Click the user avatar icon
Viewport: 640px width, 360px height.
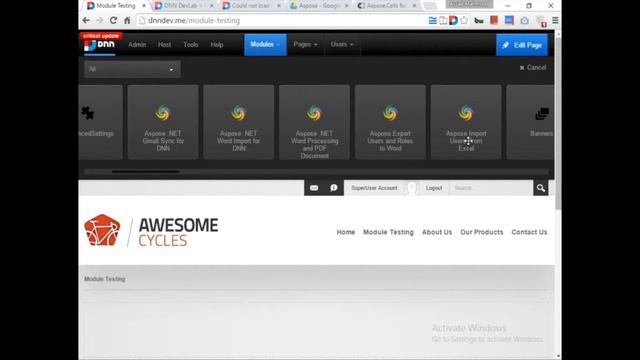(412, 188)
